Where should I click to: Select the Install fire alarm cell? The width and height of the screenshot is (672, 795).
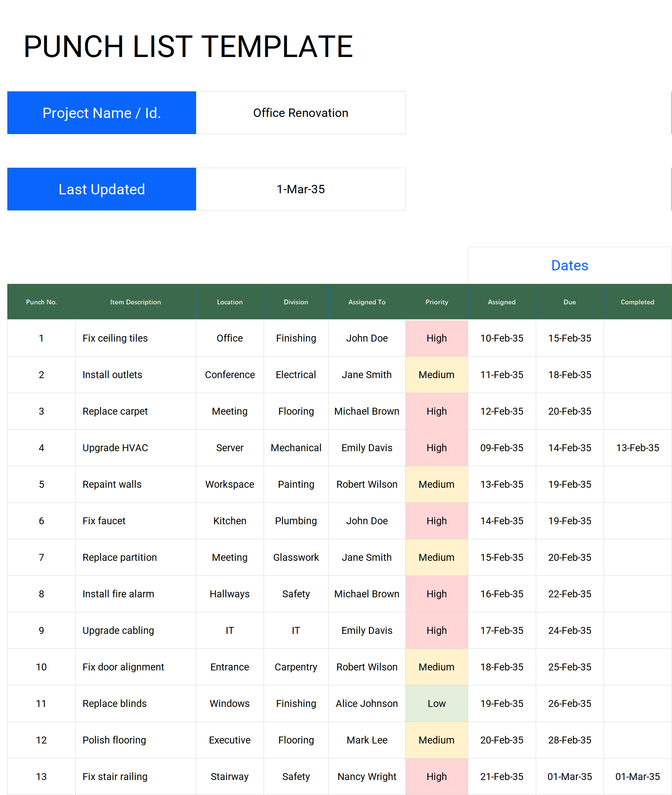click(135, 594)
